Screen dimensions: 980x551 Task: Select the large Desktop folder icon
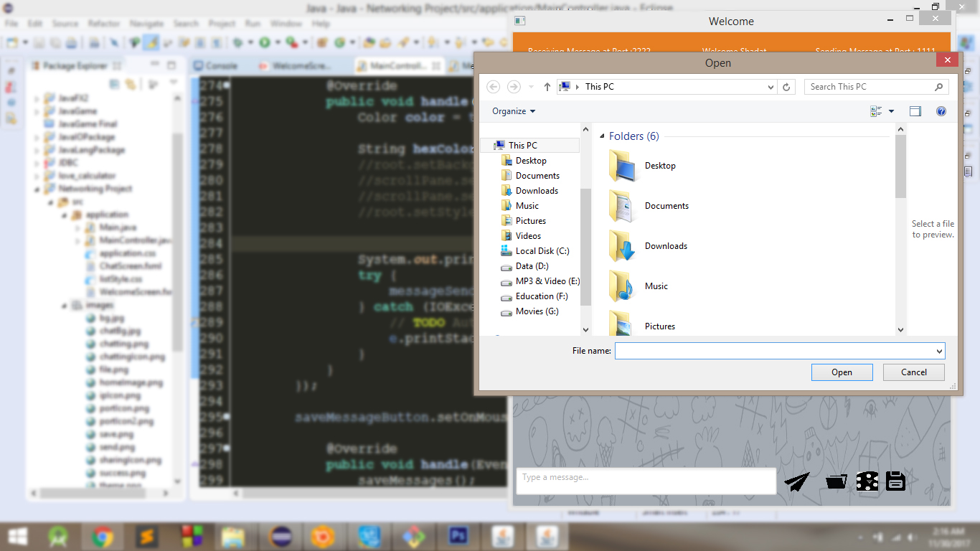(x=621, y=166)
